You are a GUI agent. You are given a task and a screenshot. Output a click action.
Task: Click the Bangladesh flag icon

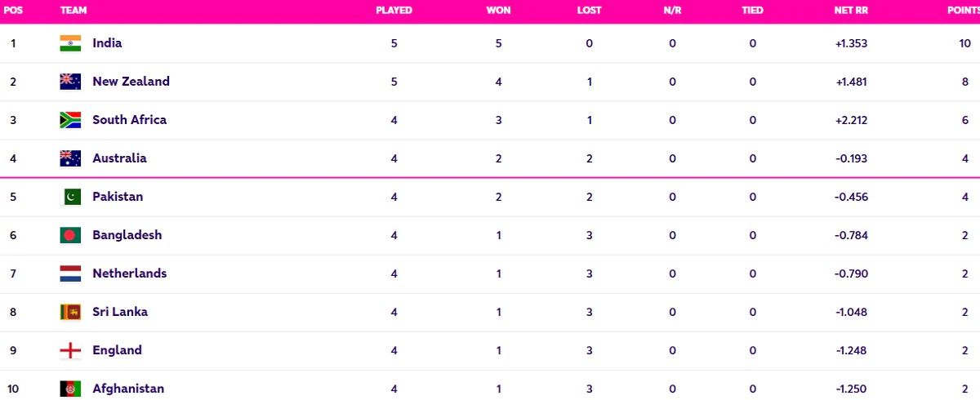tap(70, 235)
